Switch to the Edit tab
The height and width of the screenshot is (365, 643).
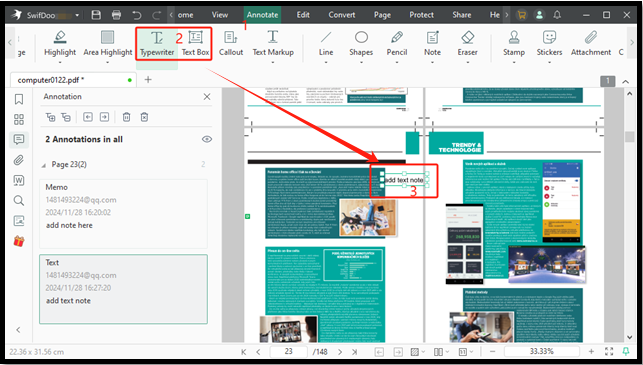coord(303,15)
